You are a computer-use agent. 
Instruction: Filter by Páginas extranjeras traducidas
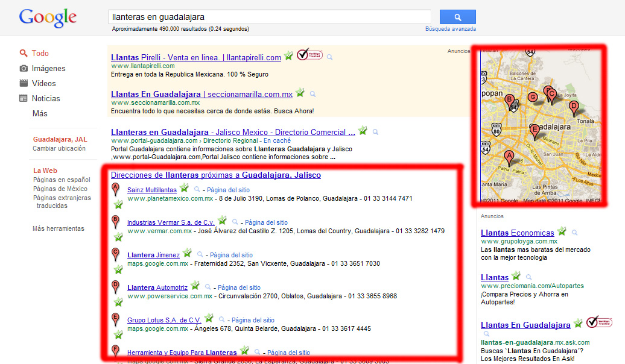click(x=62, y=202)
